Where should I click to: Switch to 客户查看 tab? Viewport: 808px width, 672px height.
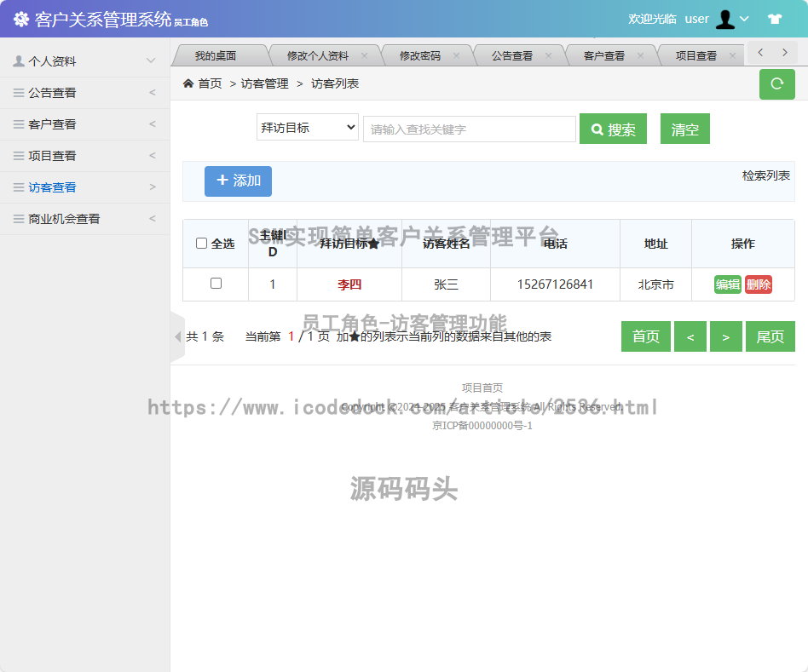[x=604, y=55]
